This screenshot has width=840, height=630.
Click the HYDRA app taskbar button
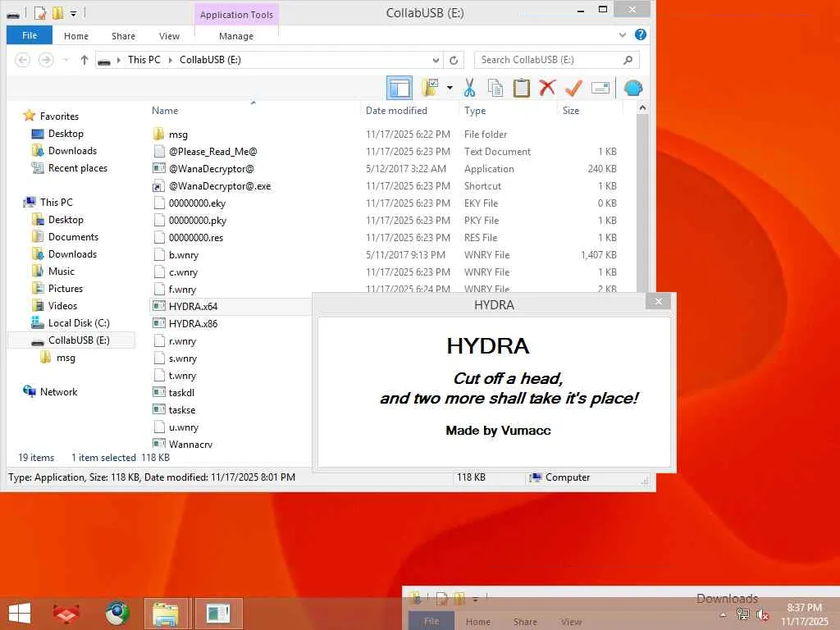coord(218,614)
